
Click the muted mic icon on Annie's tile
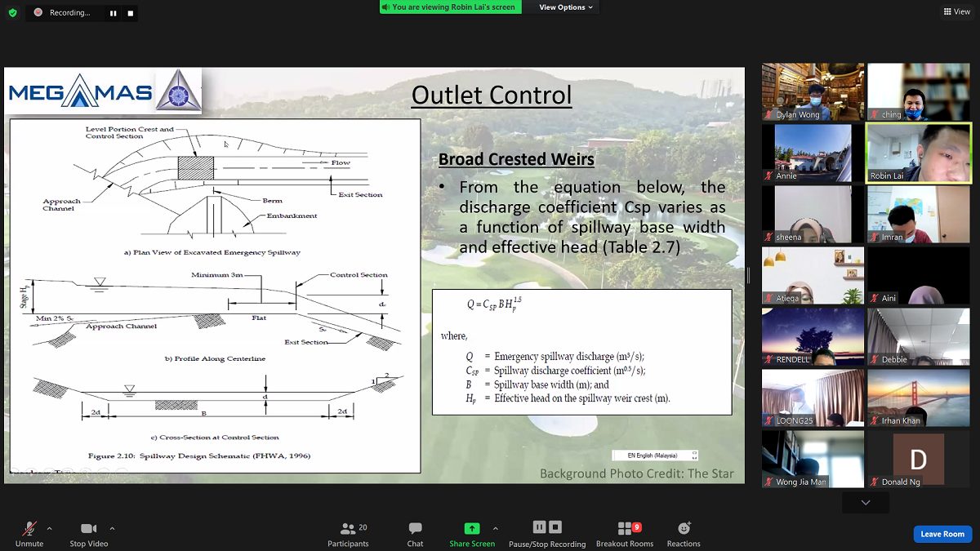[768, 176]
